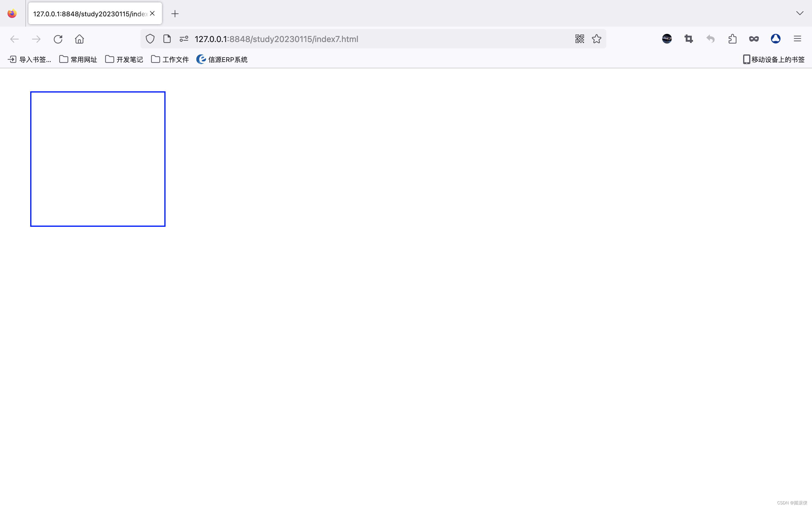Image resolution: width=812 pixels, height=508 pixels.
Task: Open 移动设备上的书签 mobile bookmarks folder
Action: [x=774, y=60]
